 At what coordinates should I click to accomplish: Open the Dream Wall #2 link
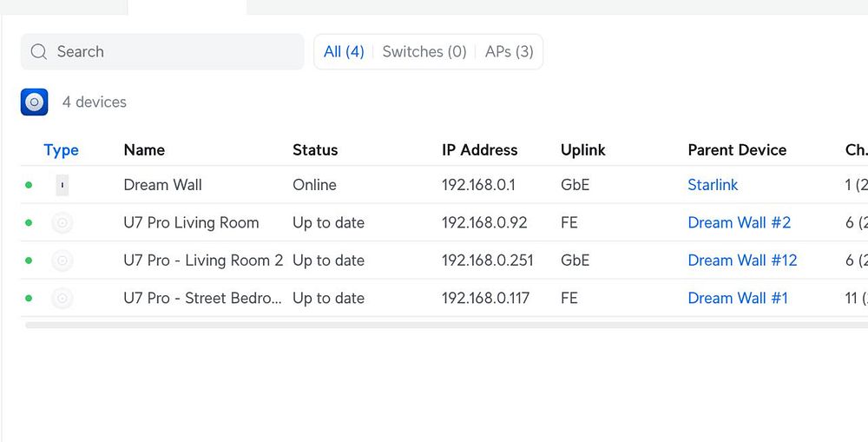coord(739,223)
